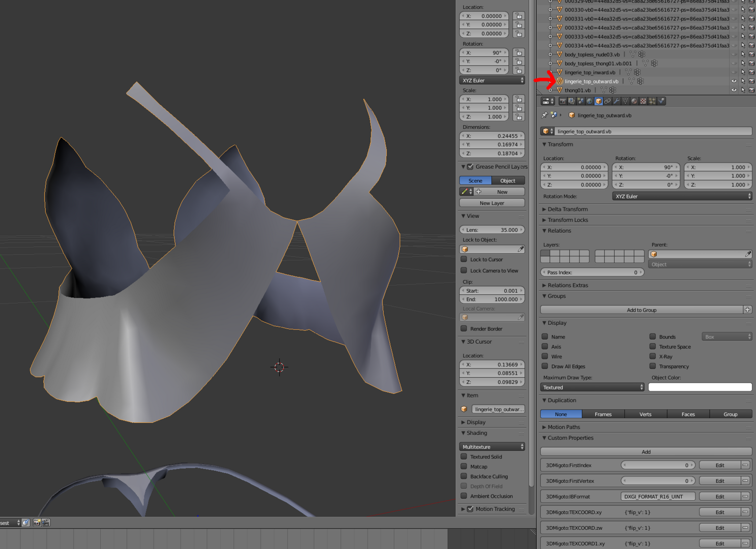
Task: Open the Particles properties tab
Action: [x=652, y=101]
